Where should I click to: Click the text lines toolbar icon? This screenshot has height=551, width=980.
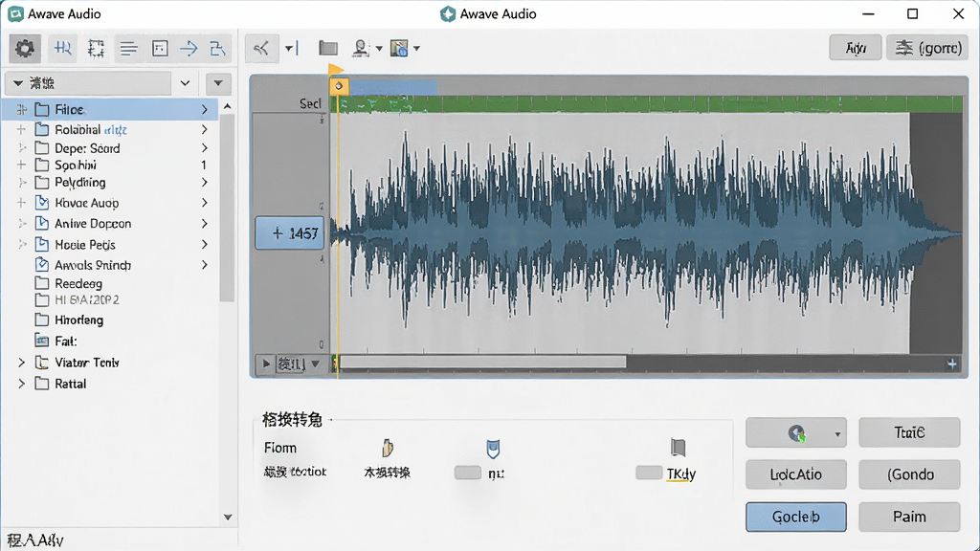tap(129, 48)
